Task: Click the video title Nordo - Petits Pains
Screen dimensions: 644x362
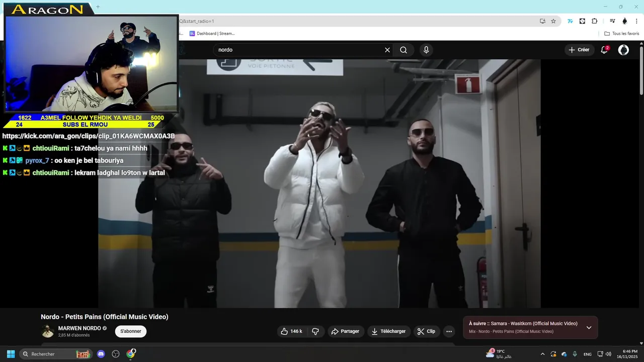Action: click(105, 317)
